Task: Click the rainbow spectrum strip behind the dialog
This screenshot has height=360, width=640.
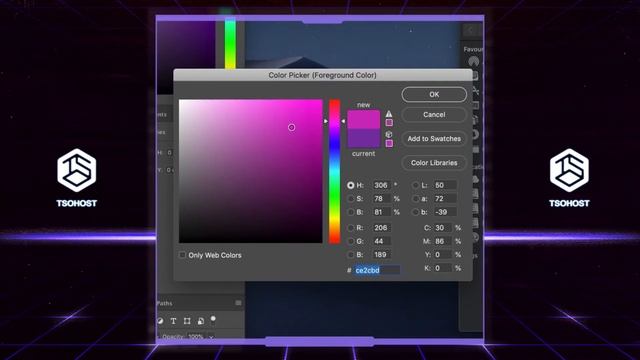Action: pos(230,44)
